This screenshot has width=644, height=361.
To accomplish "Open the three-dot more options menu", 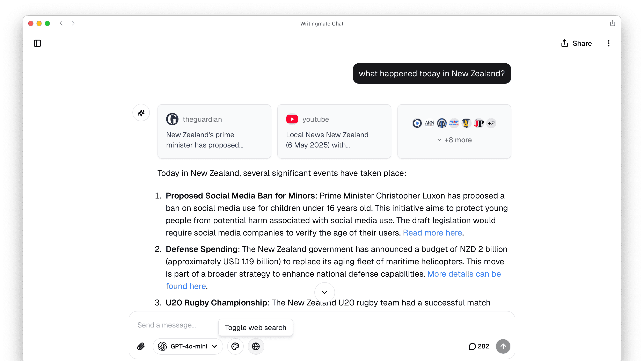I will [x=608, y=43].
